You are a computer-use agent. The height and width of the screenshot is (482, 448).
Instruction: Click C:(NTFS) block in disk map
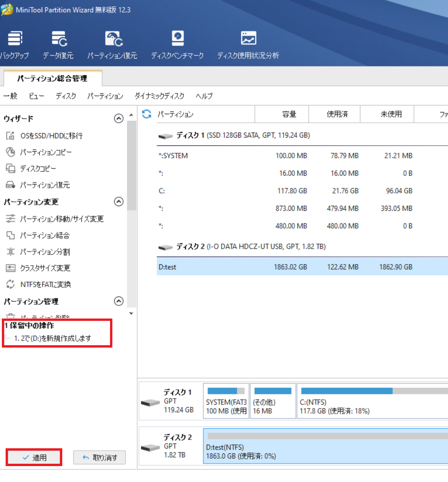(373, 401)
